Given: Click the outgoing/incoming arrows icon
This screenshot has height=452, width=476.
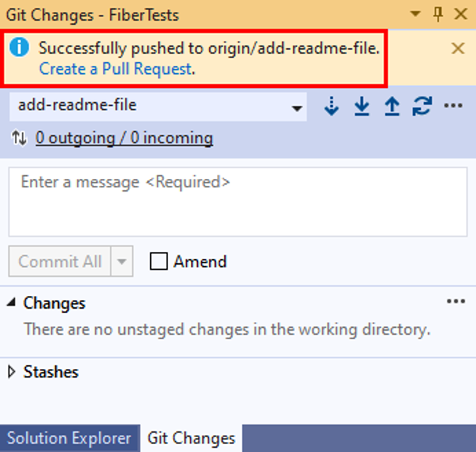Looking at the screenshot, I should point(19,138).
